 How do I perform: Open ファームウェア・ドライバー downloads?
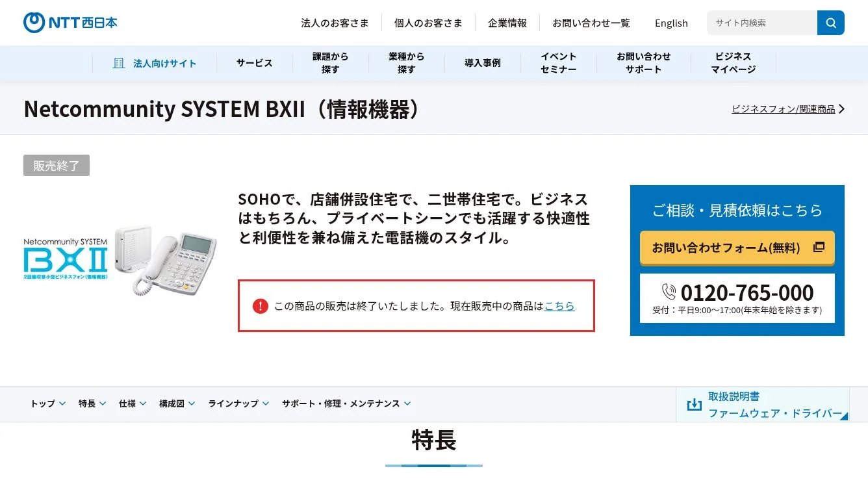pos(775,413)
